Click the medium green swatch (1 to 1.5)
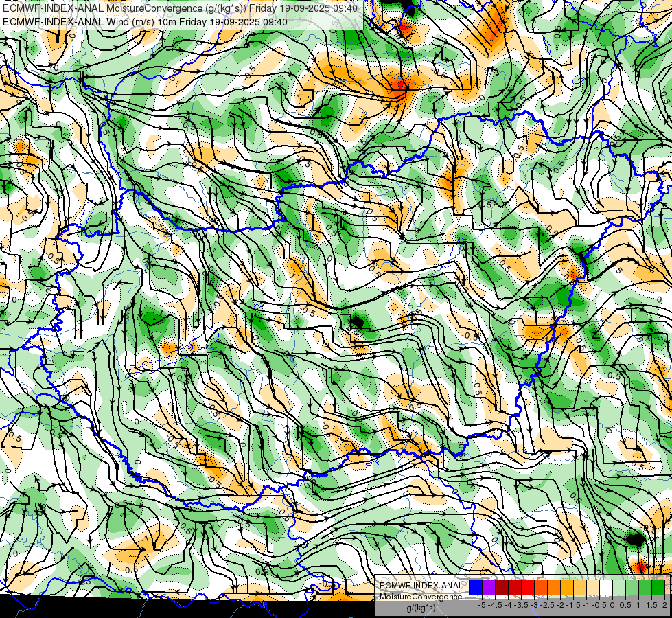This screenshot has height=618, width=672. [645, 587]
